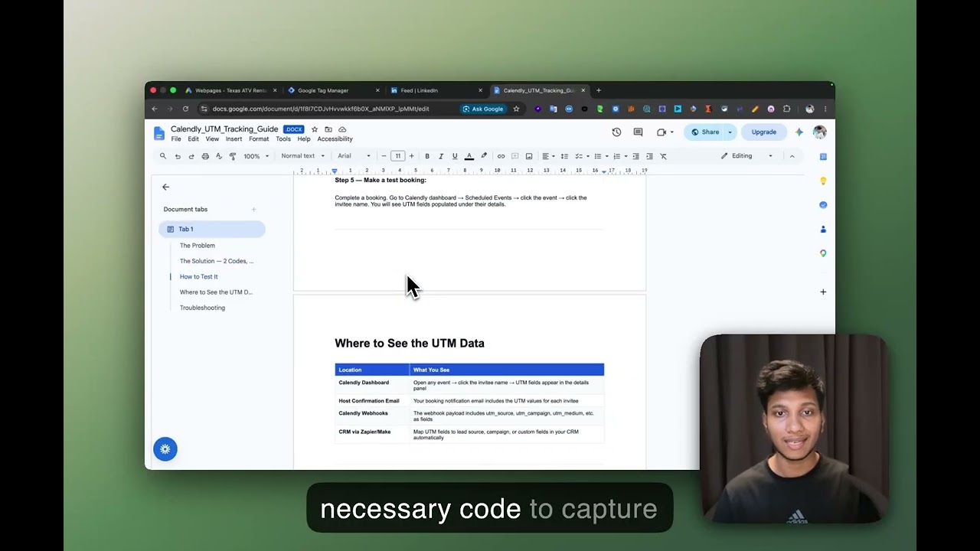Reload the page in the browser
This screenshot has width=980, height=551.
185,109
